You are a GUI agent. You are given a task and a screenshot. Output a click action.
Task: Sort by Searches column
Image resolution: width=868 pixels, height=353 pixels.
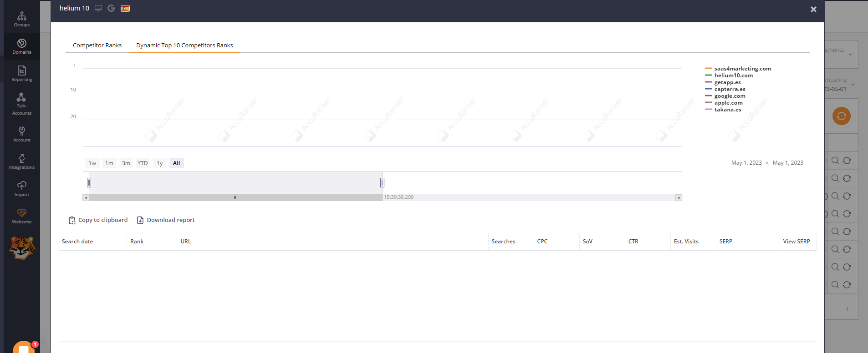pyautogui.click(x=503, y=242)
